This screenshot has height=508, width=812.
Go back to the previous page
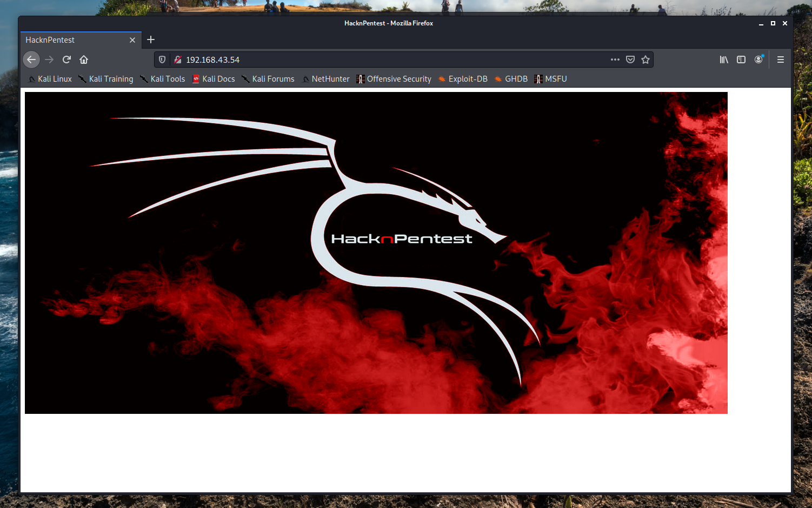31,60
